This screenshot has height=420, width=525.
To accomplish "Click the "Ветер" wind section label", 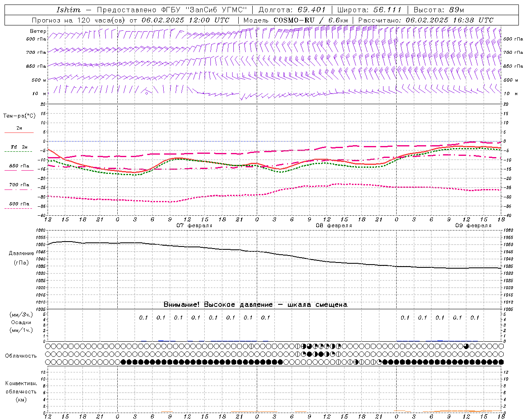I will 38,31.
